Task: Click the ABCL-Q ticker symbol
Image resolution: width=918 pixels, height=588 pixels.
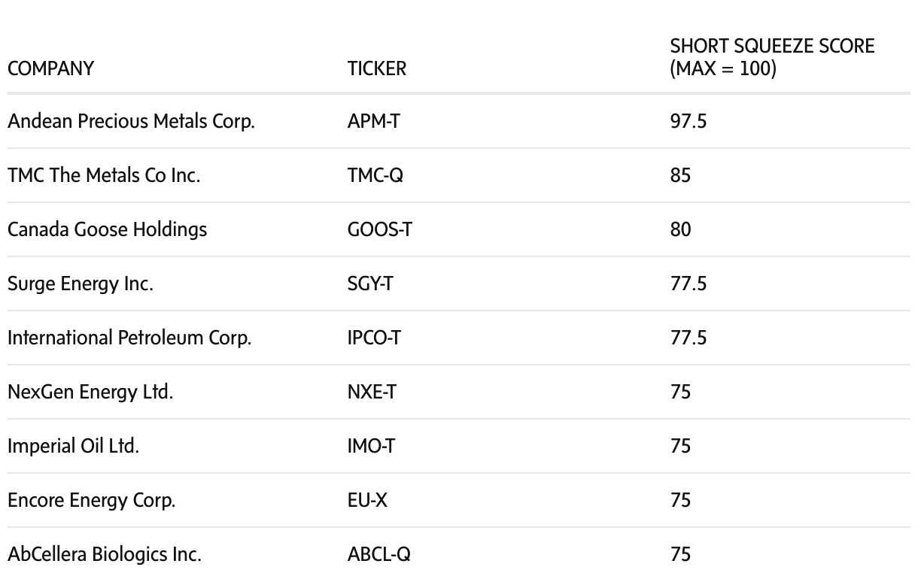Action: tap(379, 555)
